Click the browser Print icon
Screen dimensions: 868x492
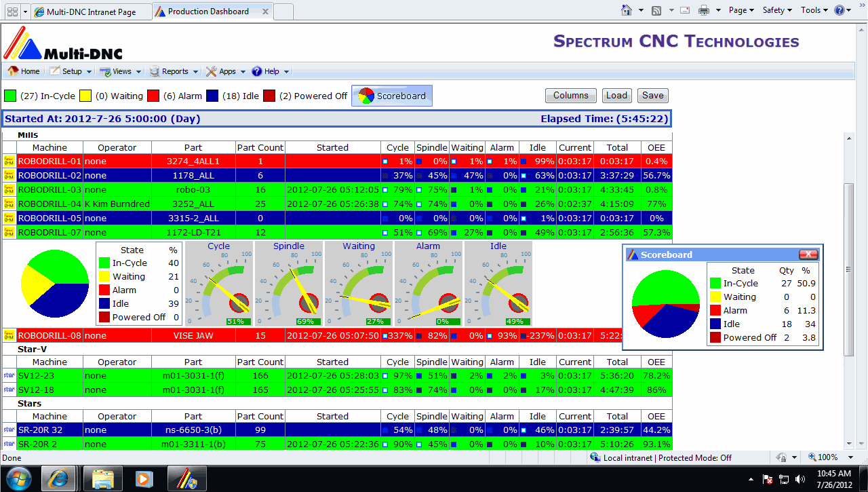pyautogui.click(x=704, y=10)
